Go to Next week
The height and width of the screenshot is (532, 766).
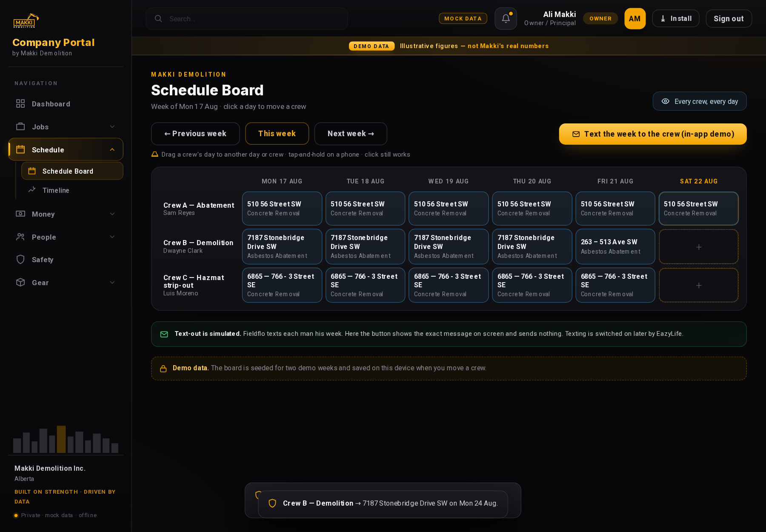click(x=351, y=134)
